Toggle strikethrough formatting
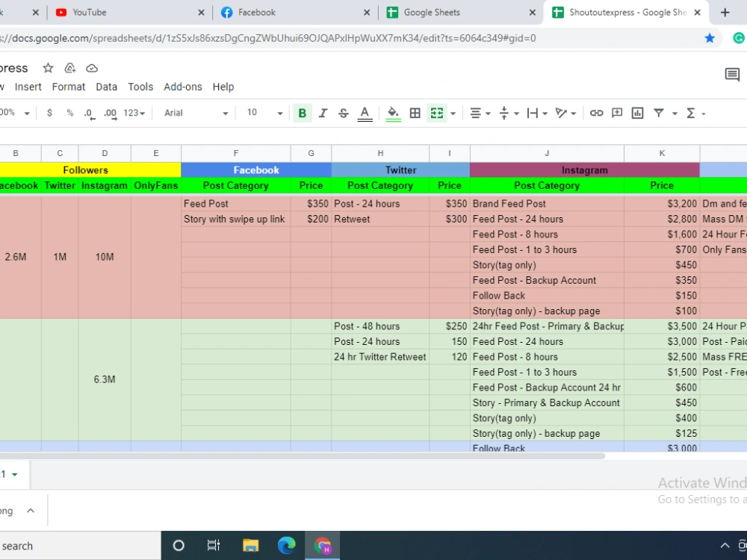 point(343,113)
